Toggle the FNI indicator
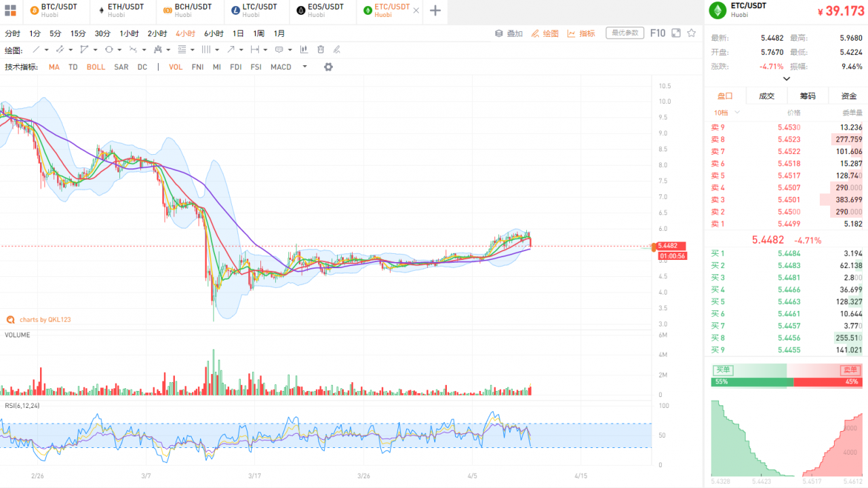868x488 pixels. coord(197,67)
